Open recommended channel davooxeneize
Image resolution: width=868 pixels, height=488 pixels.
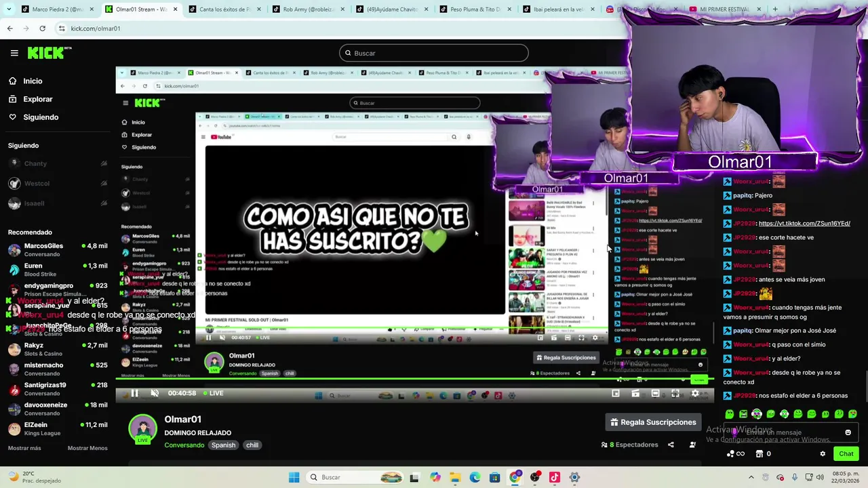58,409
